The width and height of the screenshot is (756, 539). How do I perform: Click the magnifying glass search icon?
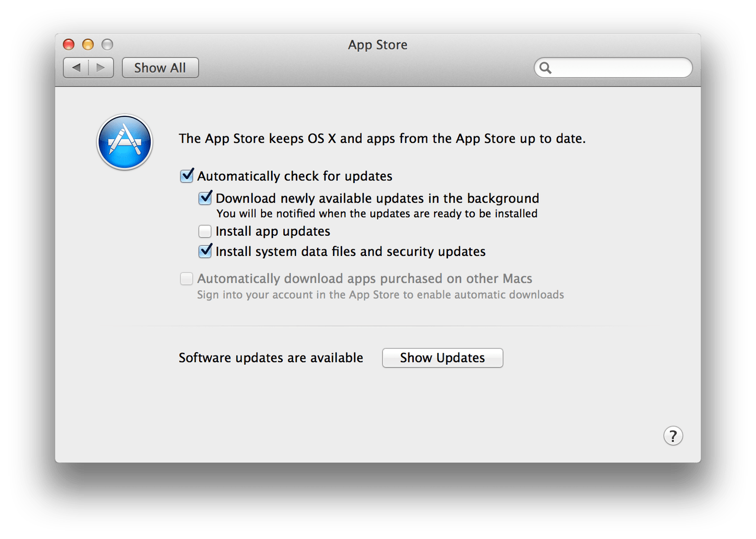coord(545,68)
